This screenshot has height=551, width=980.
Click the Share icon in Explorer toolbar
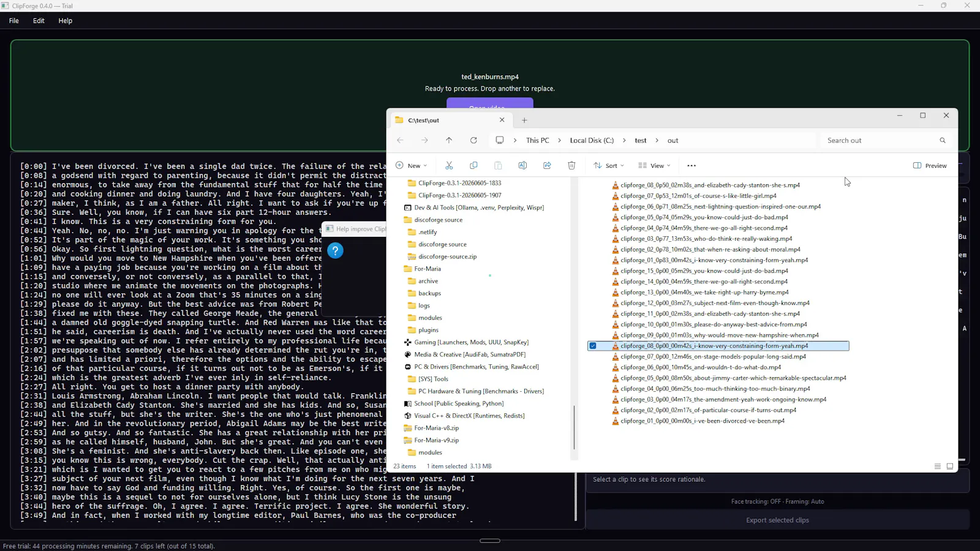pos(547,165)
